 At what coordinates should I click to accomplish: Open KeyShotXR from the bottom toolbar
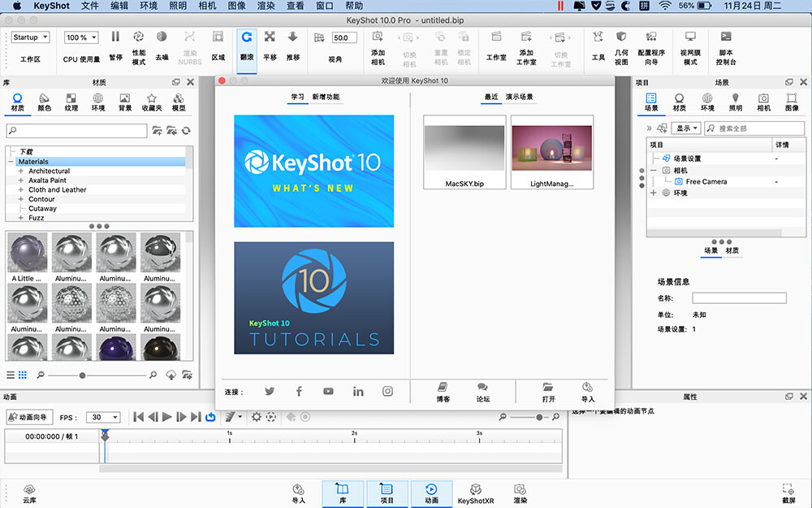pos(475,494)
